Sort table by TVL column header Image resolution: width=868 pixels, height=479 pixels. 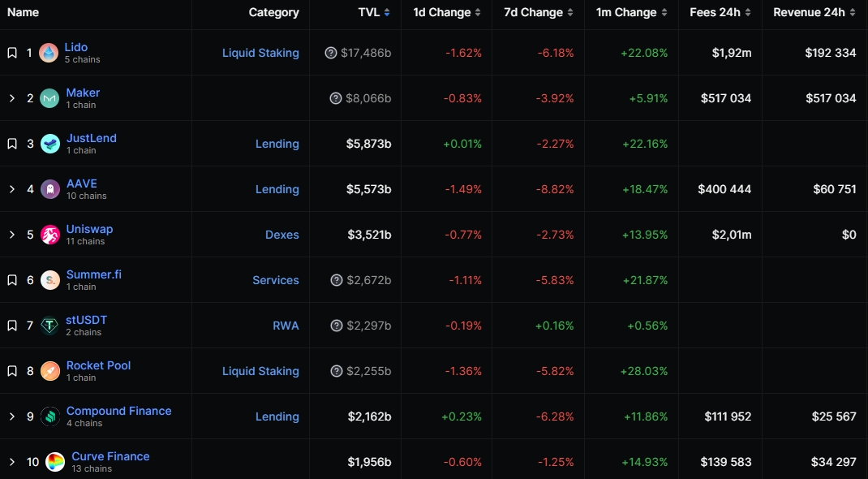tap(374, 12)
